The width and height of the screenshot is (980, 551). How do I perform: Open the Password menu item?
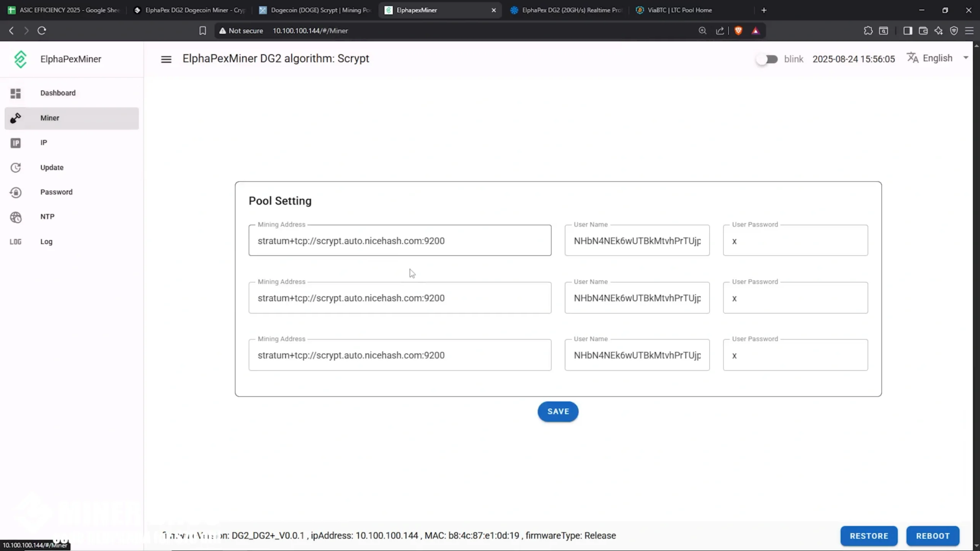click(72, 192)
